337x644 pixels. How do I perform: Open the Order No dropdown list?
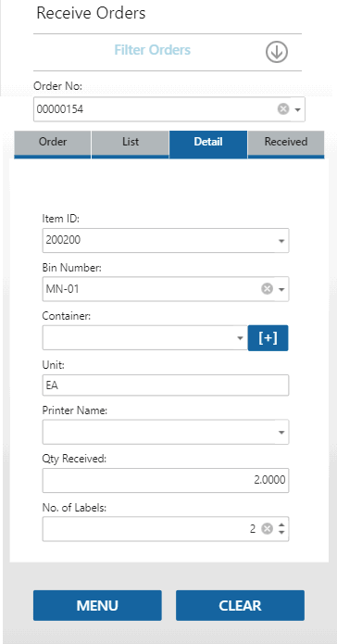click(x=298, y=110)
